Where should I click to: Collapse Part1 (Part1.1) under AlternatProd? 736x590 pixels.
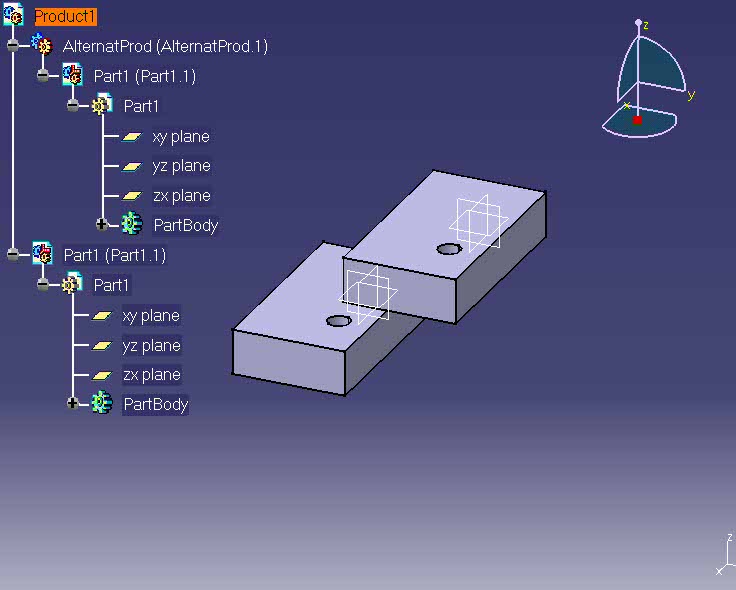43,75
